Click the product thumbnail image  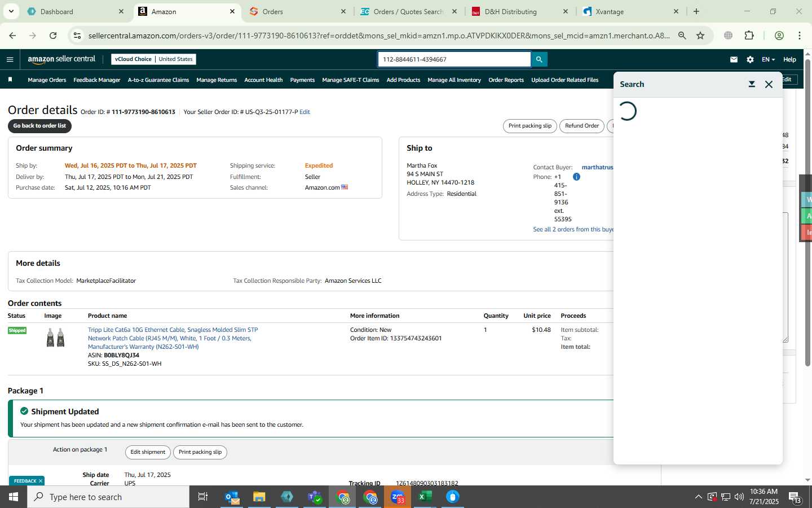coord(55,338)
